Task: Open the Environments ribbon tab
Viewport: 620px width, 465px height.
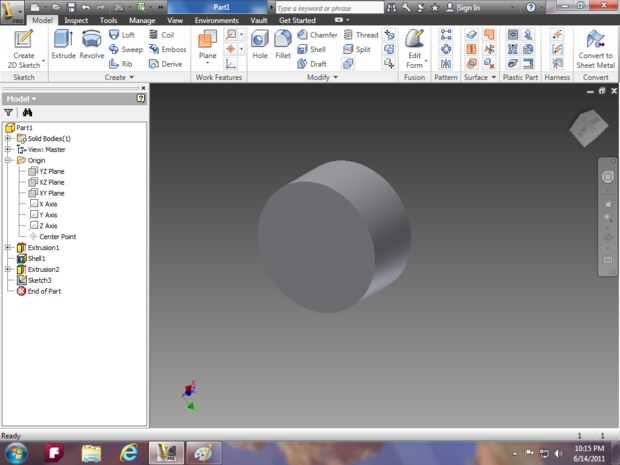Action: 216,20
